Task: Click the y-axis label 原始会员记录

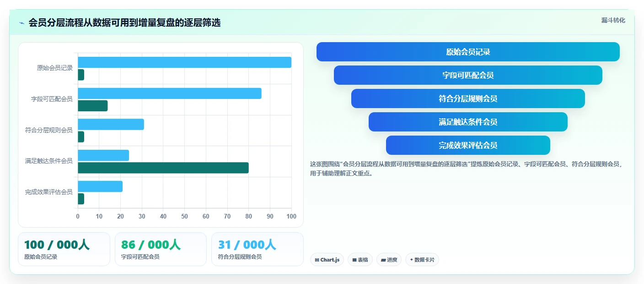Action: point(55,68)
